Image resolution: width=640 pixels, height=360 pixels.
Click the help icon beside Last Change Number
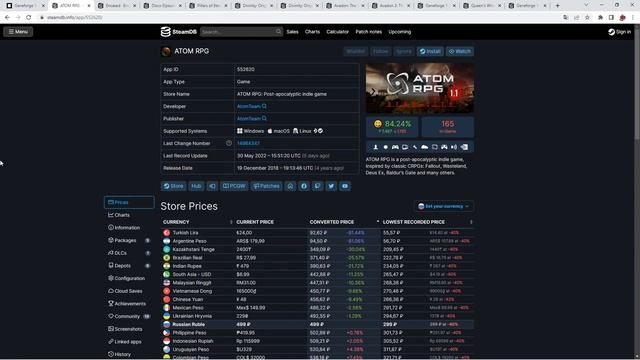pos(229,143)
